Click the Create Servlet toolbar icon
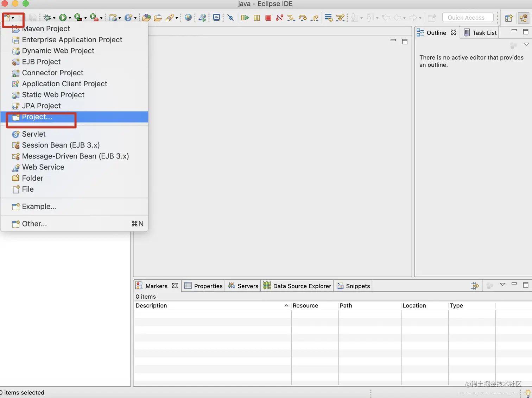The image size is (532, 398). pyautogui.click(x=128, y=18)
